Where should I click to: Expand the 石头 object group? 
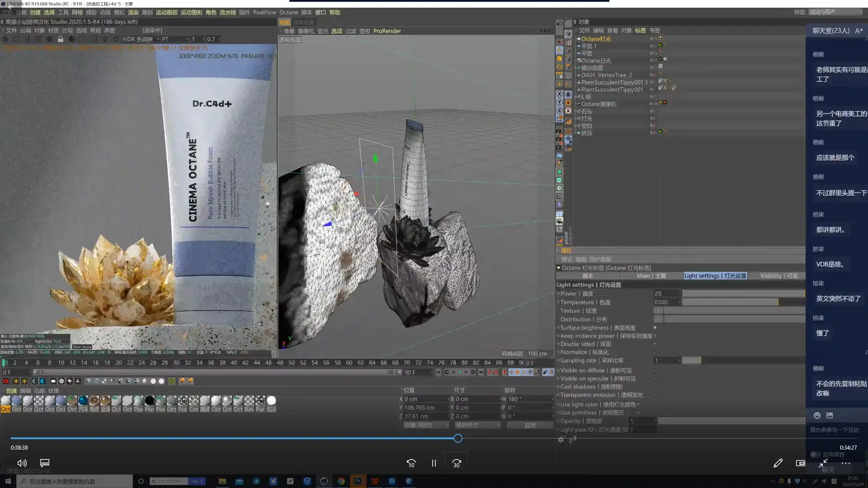(x=576, y=111)
